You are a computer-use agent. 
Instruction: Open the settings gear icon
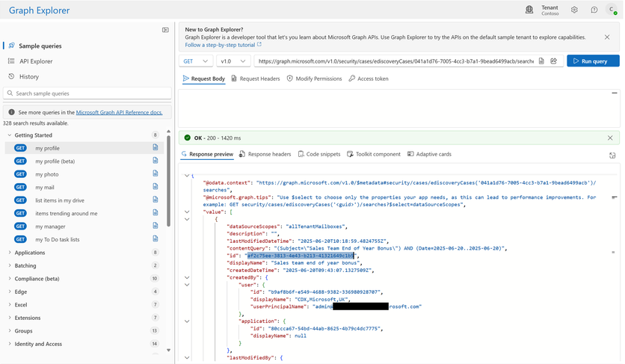coord(574,10)
